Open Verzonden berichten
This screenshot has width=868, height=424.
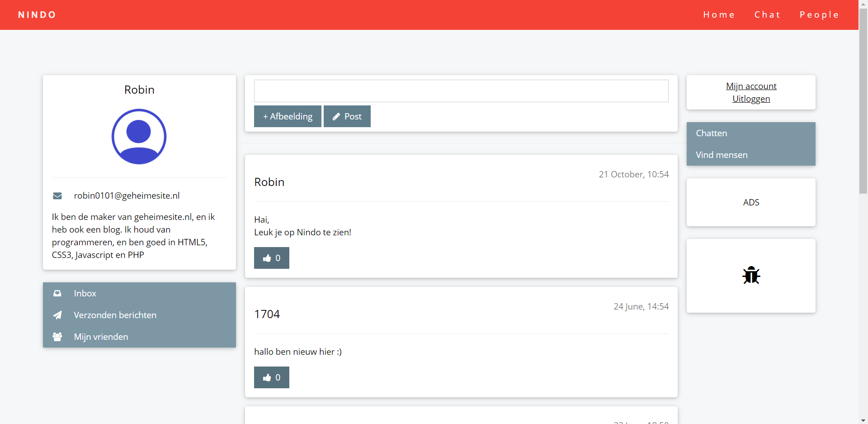(139, 315)
